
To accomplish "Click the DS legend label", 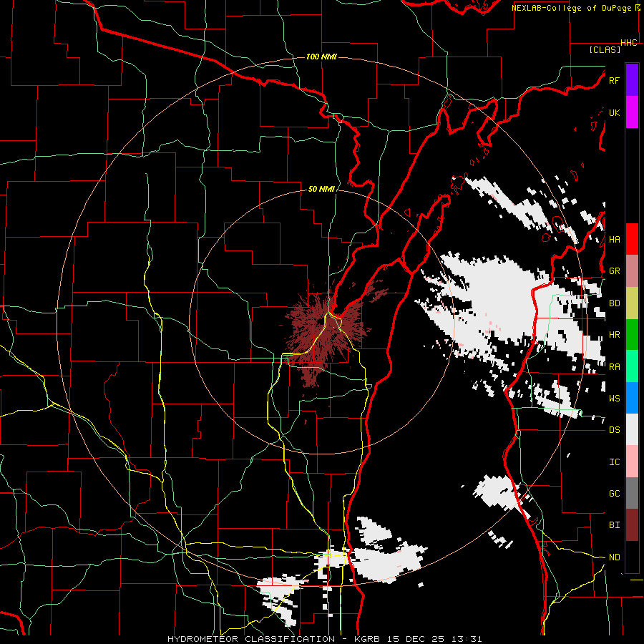I will tap(614, 430).
